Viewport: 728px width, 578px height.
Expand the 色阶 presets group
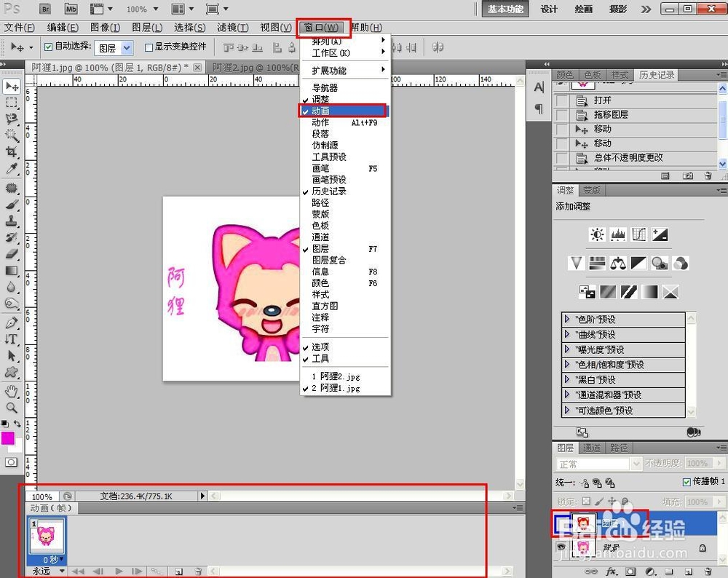(567, 319)
